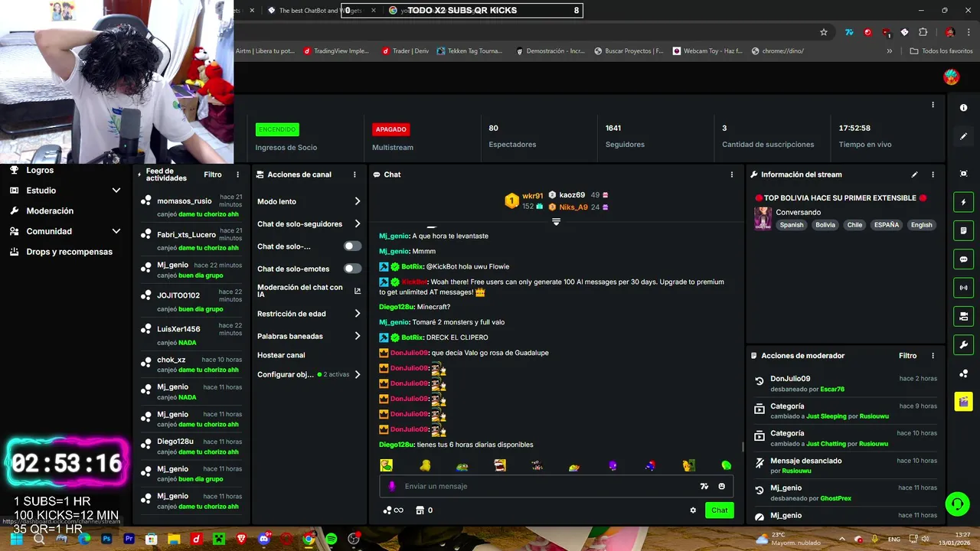Expand Estudio sidebar section
This screenshot has width=980, height=551.
pyautogui.click(x=116, y=191)
